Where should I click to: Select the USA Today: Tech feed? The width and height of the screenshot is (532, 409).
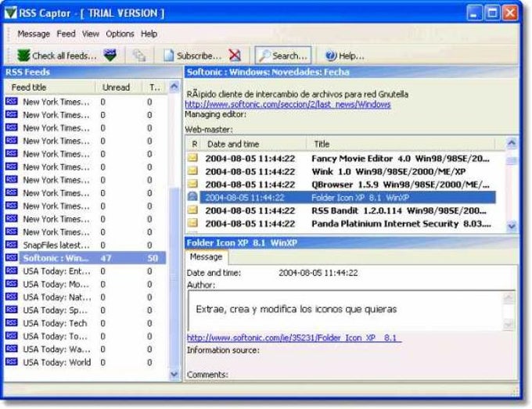tap(85, 323)
